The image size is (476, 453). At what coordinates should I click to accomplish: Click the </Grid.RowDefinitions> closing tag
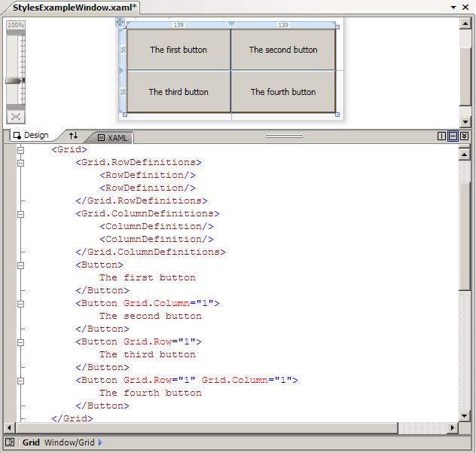142,200
